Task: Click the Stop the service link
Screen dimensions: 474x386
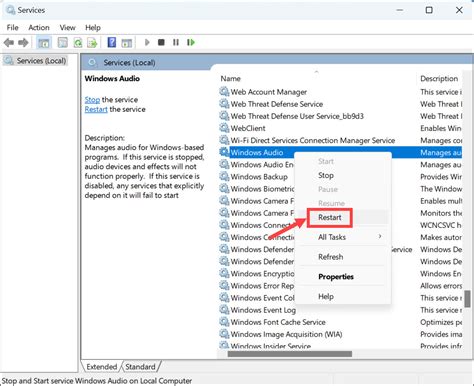Action: [x=92, y=100]
